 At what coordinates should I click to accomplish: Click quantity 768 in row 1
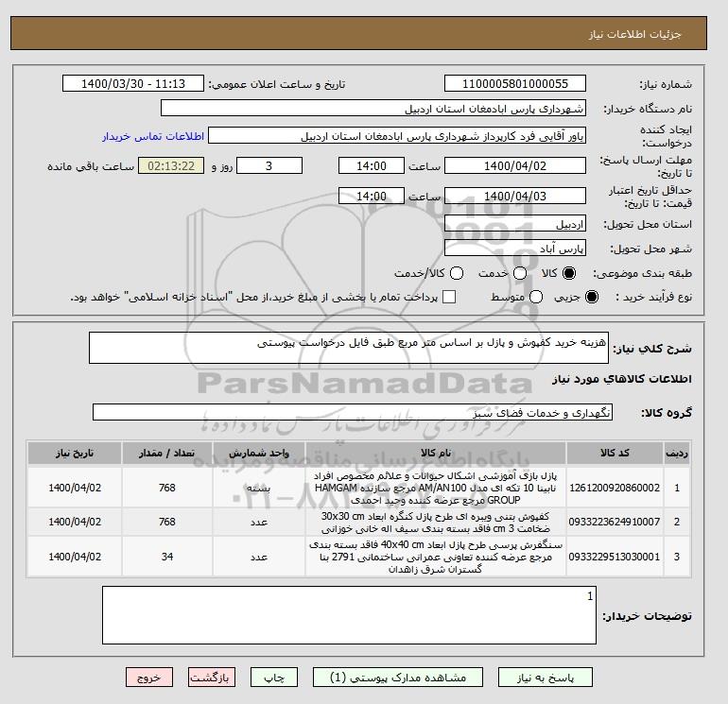[x=167, y=488]
